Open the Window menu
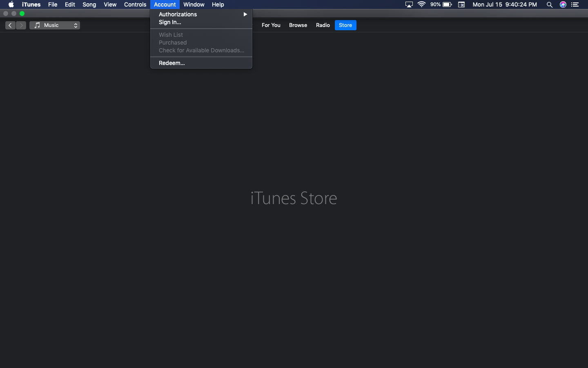Screen dimensions: 588x368 tap(194, 4)
